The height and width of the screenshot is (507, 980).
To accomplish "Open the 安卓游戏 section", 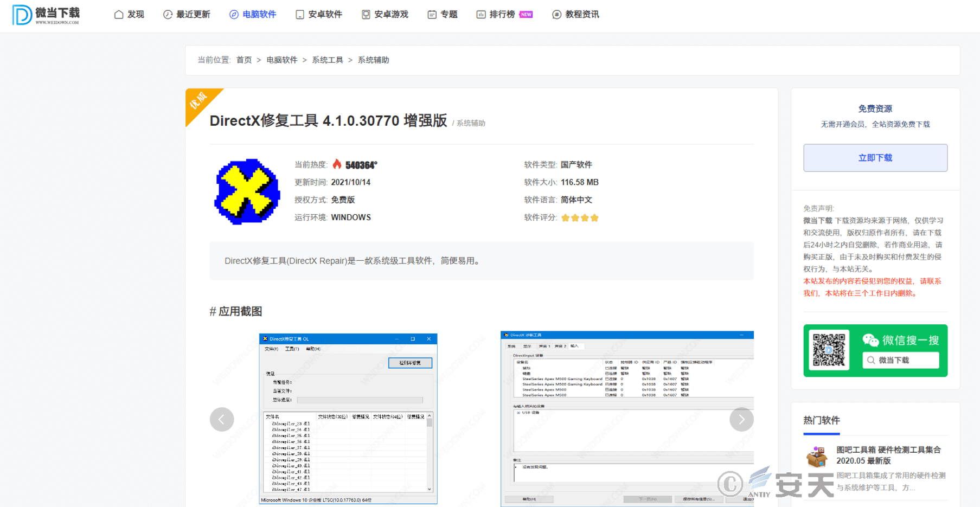I will 385,15.
